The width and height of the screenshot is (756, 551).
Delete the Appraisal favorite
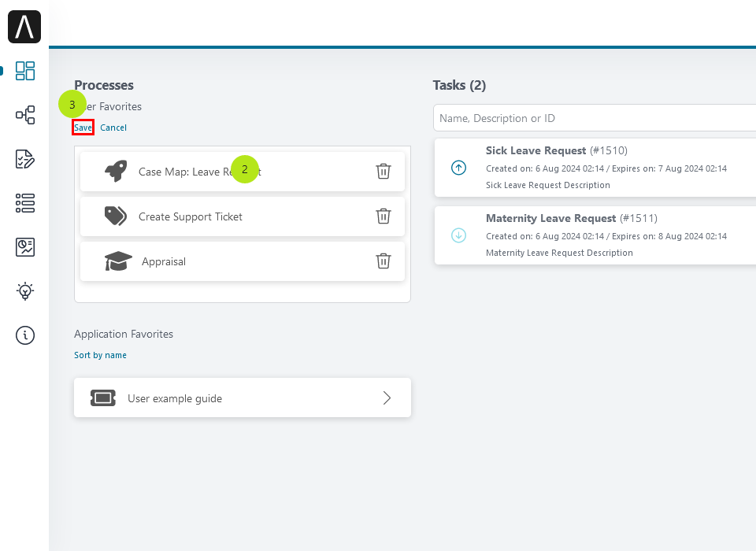[x=384, y=261]
